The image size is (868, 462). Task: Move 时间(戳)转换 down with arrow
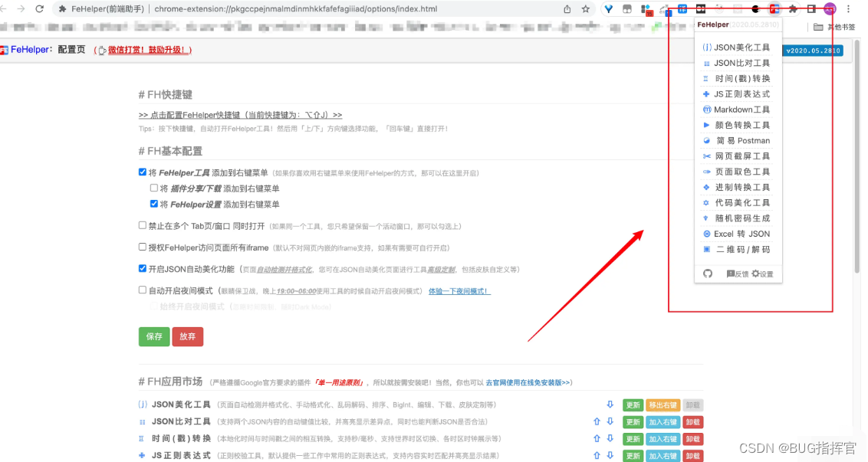coord(610,439)
